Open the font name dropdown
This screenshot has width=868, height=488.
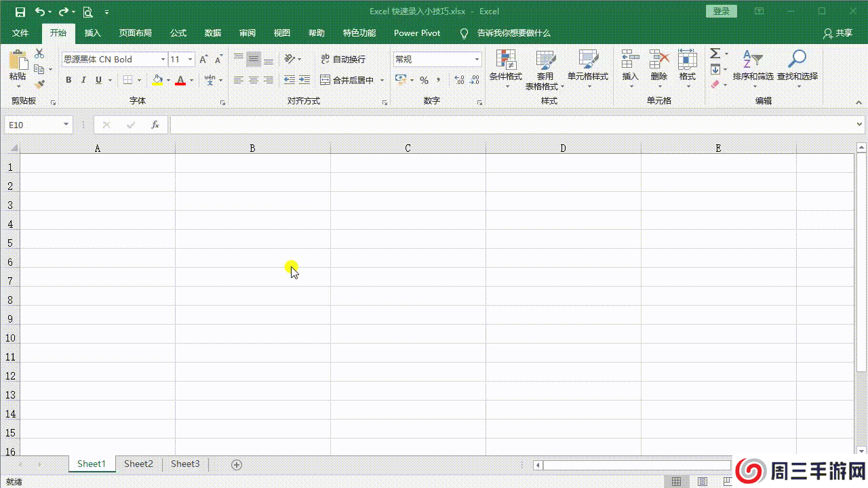pyautogui.click(x=163, y=60)
